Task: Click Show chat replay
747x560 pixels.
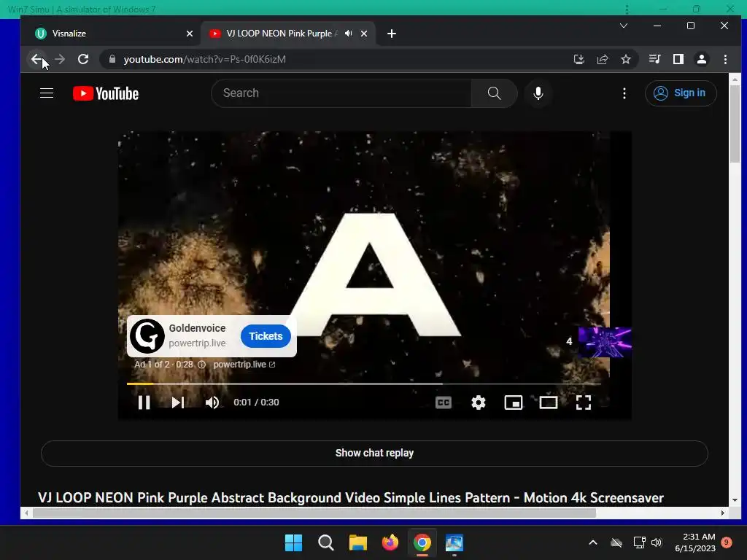Action: tap(374, 453)
